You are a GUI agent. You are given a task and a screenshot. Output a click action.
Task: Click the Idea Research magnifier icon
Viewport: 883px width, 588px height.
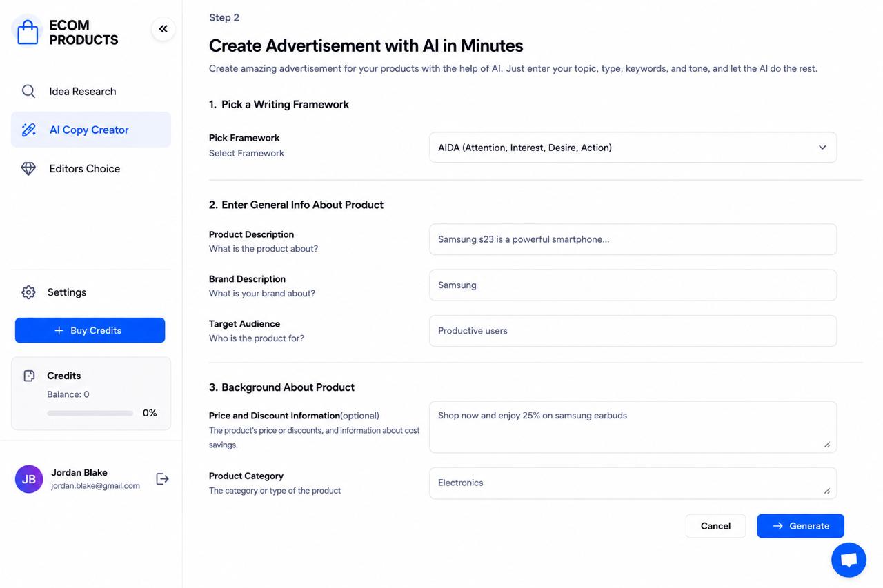point(28,91)
